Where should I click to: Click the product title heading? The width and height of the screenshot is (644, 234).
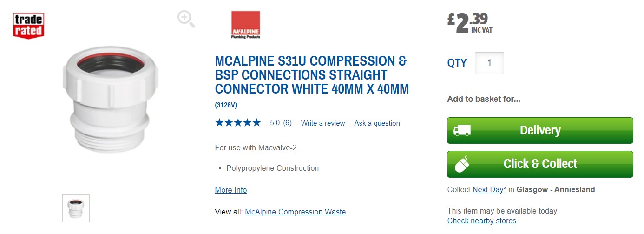click(x=311, y=75)
